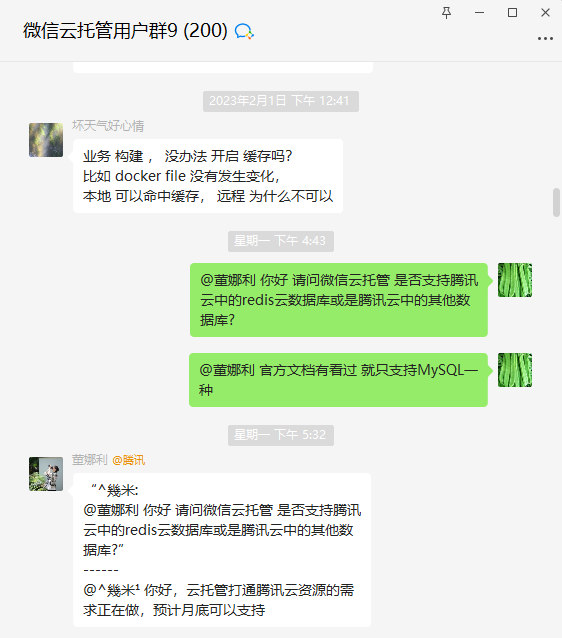The height and width of the screenshot is (638, 562).
Task: Click the 2023年2月1日 下午 12:41 timestamp
Action: 281,101
